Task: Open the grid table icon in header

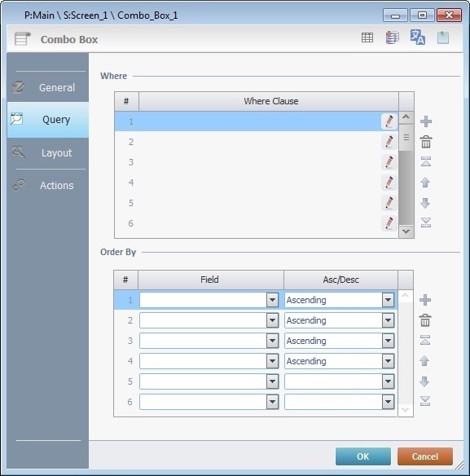Action: click(x=367, y=37)
